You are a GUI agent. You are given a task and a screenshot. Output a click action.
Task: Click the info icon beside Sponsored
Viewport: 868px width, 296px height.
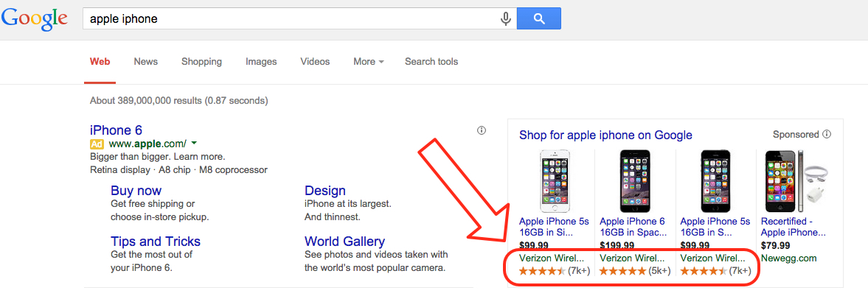[827, 134]
